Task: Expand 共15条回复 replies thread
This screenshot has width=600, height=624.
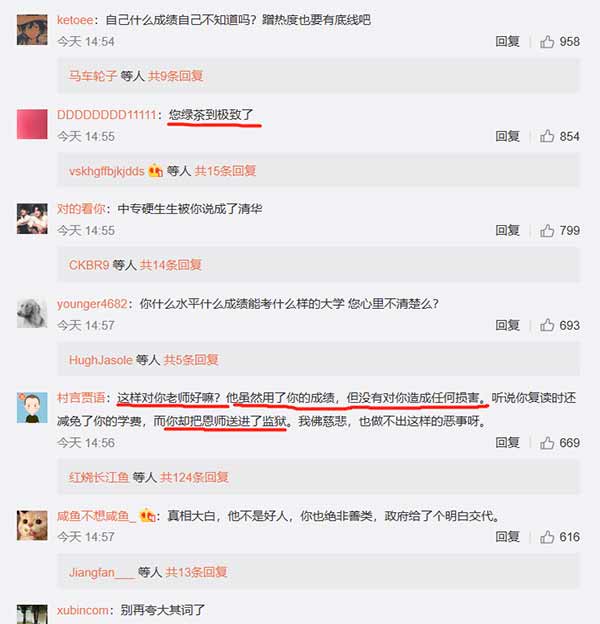Action: tap(225, 171)
